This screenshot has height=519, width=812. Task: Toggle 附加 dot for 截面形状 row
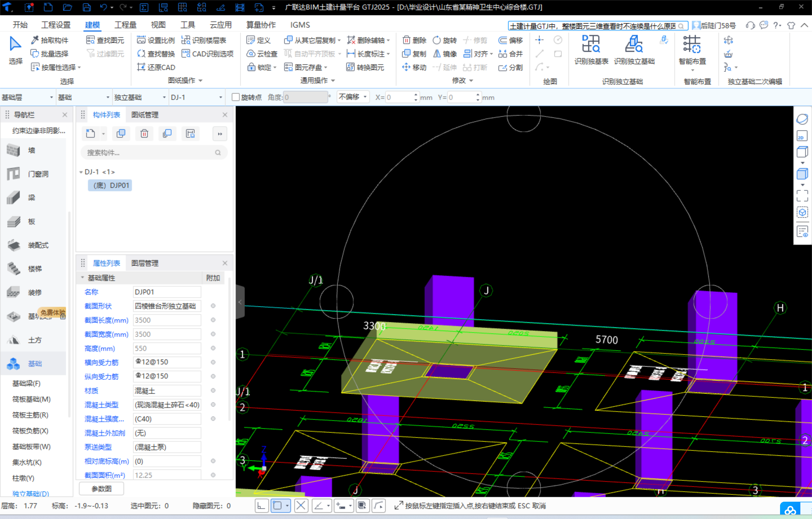click(213, 306)
